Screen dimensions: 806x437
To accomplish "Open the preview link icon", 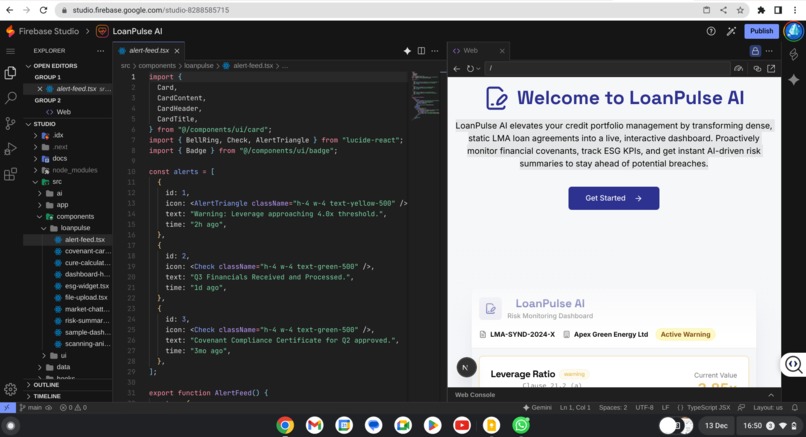I will [757, 68].
